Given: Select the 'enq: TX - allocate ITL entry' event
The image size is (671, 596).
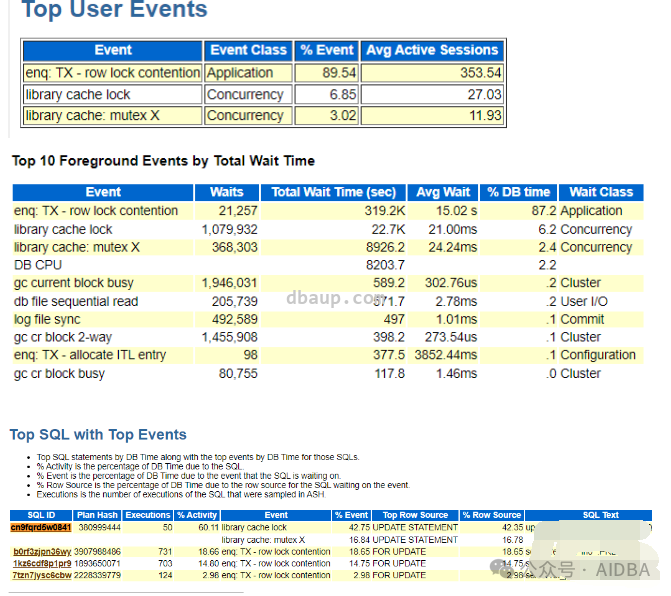Looking at the screenshot, I should [89, 355].
